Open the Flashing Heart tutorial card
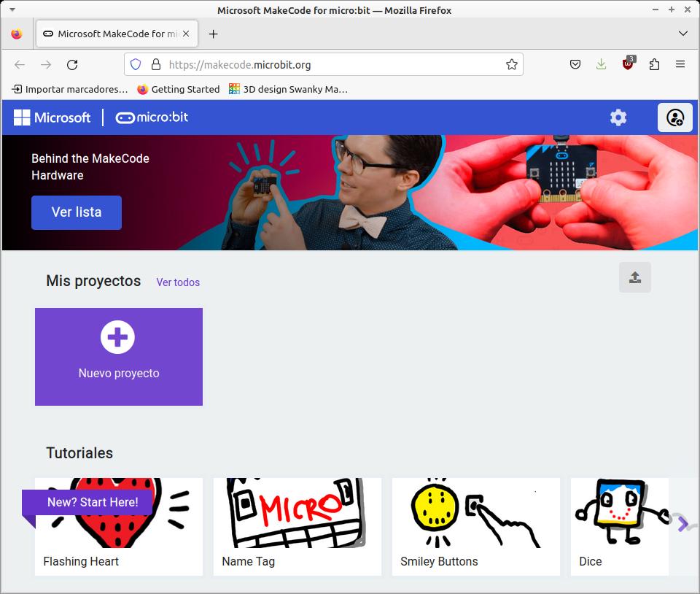 point(119,527)
